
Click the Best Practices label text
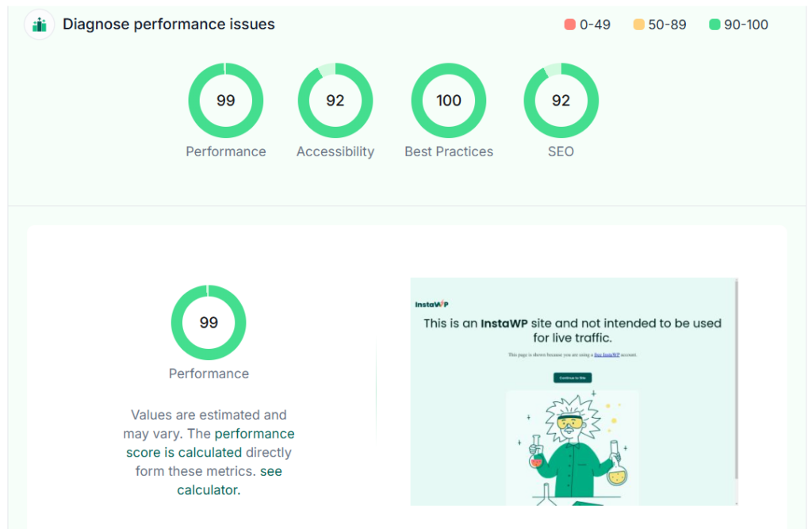pos(449,151)
